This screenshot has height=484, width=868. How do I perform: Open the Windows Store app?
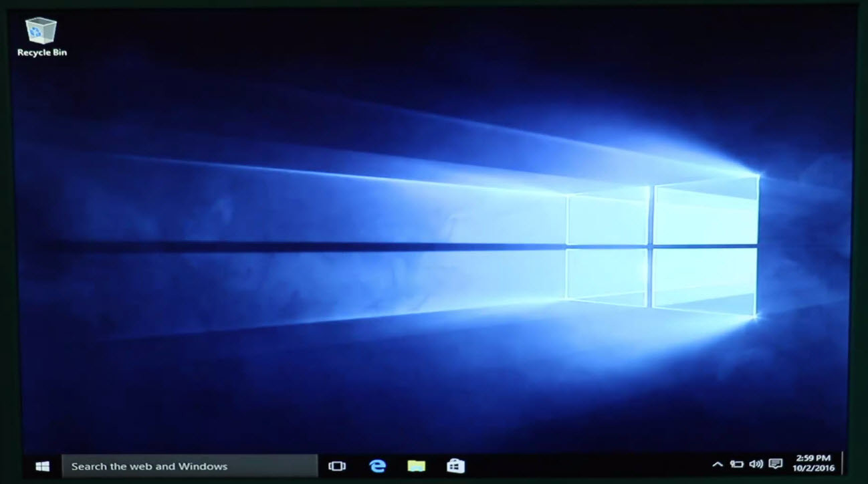(x=455, y=466)
